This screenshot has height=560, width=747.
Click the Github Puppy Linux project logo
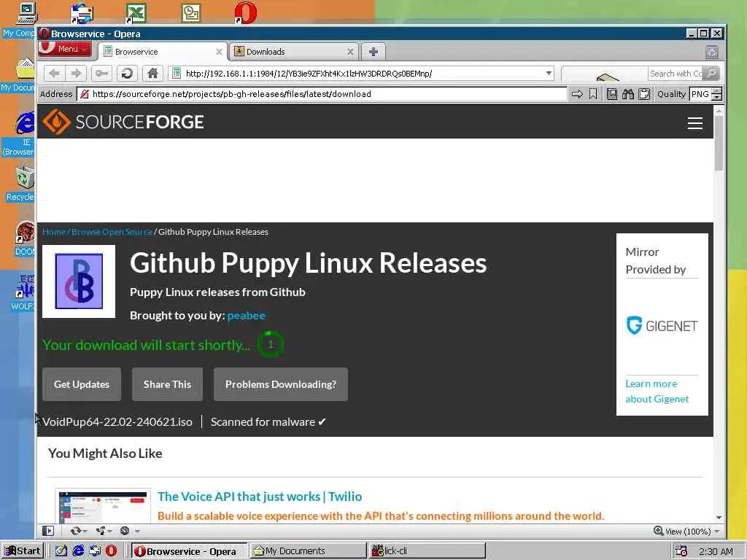point(79,281)
